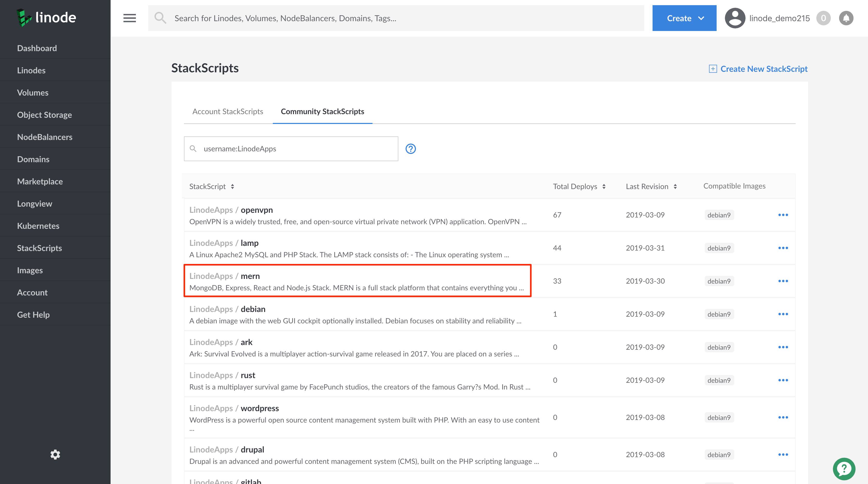Expand Total Deploys sort options
Viewport: 868px width, 484px height.
604,186
